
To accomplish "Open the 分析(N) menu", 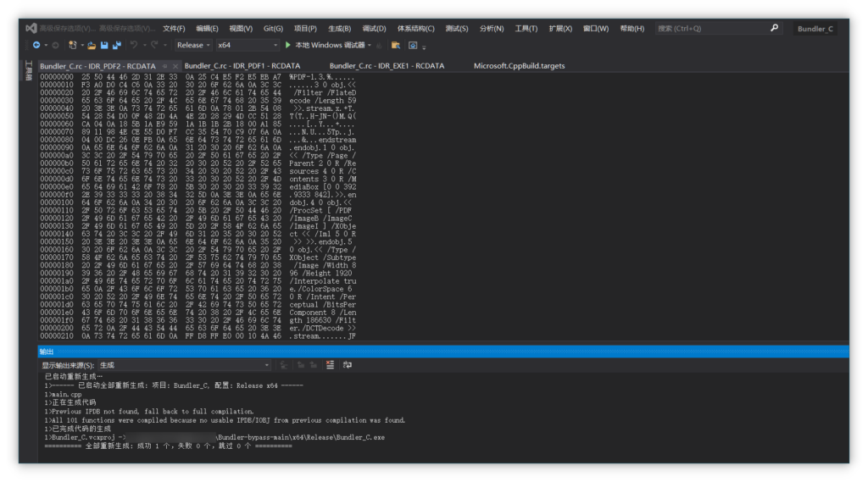I will (x=492, y=28).
